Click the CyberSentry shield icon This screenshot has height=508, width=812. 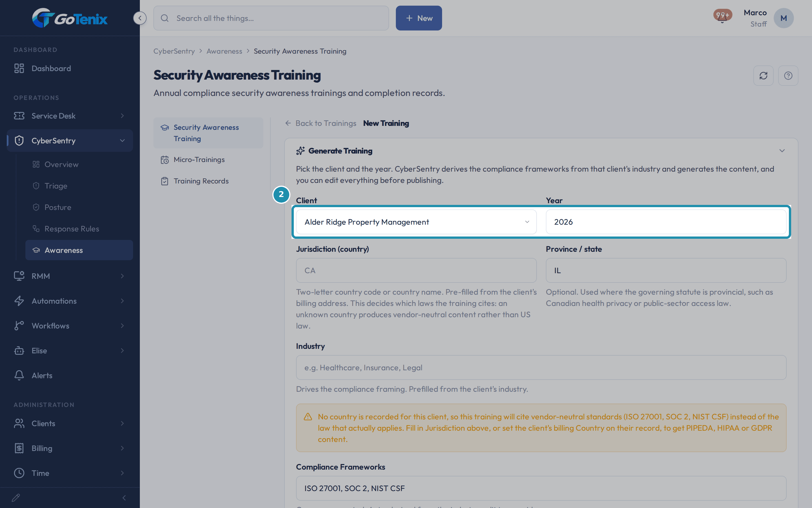point(19,141)
